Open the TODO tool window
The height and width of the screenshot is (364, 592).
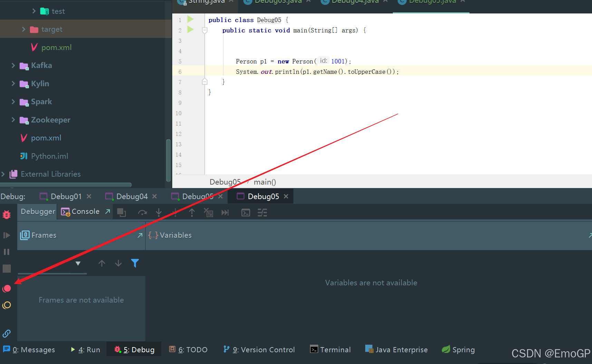188,350
